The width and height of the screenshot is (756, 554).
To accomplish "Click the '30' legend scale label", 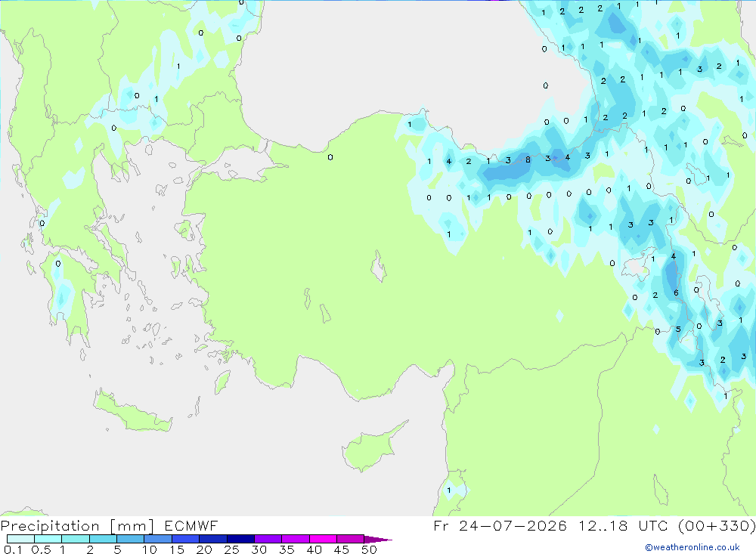I will pyautogui.click(x=259, y=549).
